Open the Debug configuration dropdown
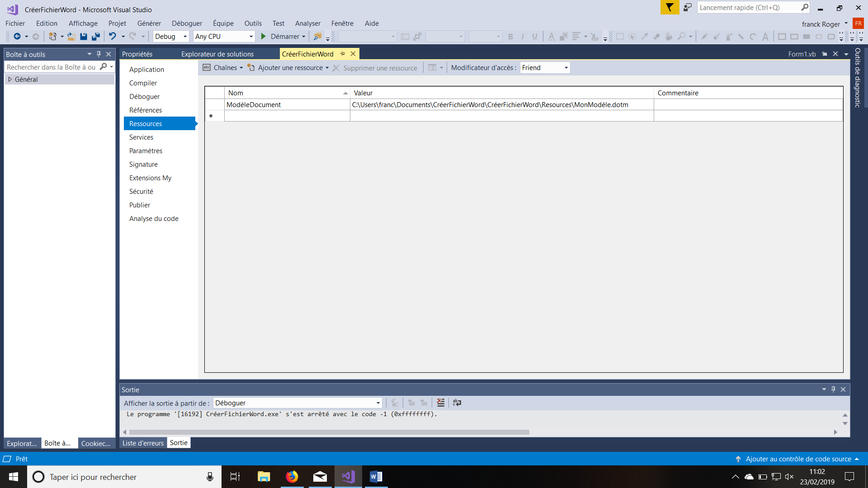This screenshot has height=488, width=868. 169,36
